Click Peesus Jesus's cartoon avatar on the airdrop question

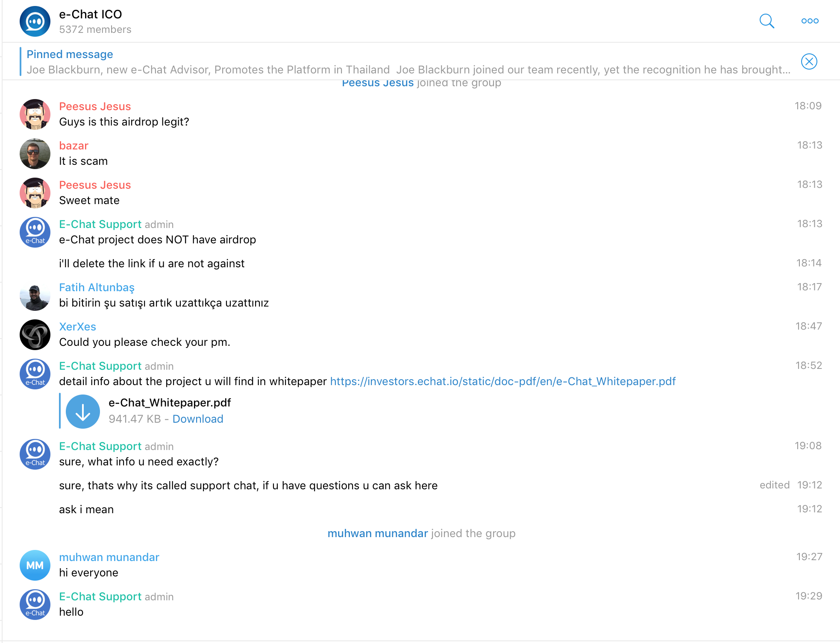coord(35,114)
